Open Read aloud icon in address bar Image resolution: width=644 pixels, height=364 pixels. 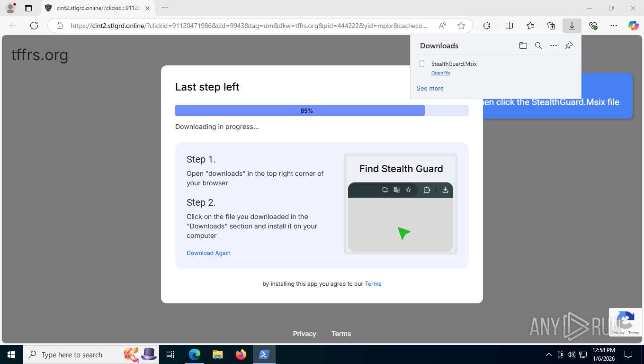coord(442,26)
